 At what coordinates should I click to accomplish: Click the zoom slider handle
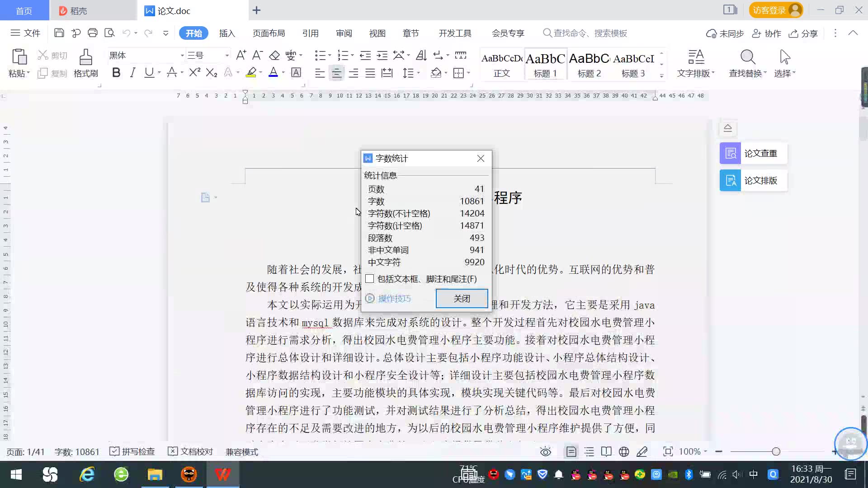pos(776,451)
